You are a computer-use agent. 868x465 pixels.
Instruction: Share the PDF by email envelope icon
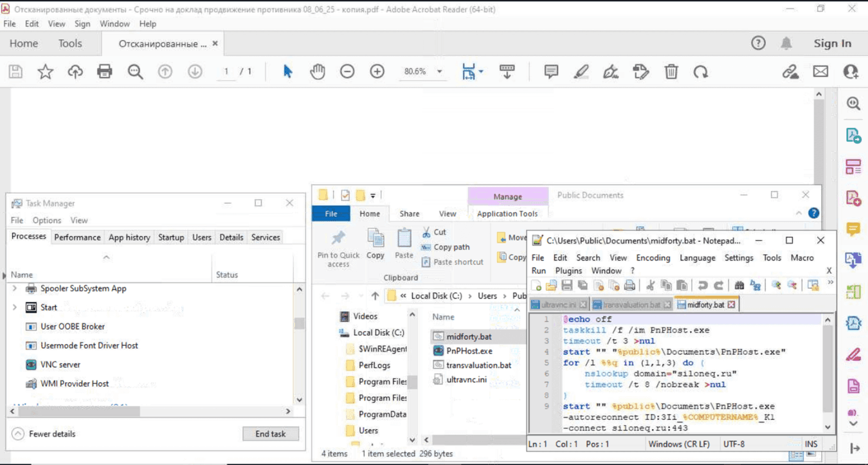pyautogui.click(x=820, y=71)
